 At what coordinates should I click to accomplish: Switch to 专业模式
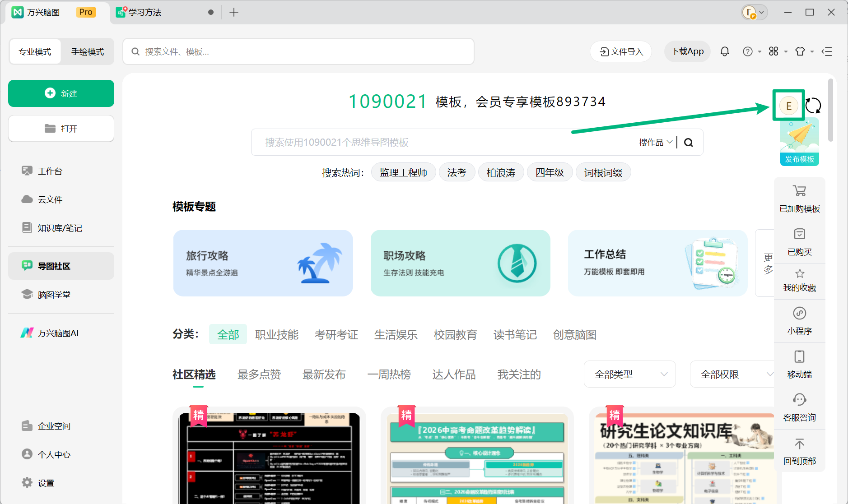click(35, 51)
